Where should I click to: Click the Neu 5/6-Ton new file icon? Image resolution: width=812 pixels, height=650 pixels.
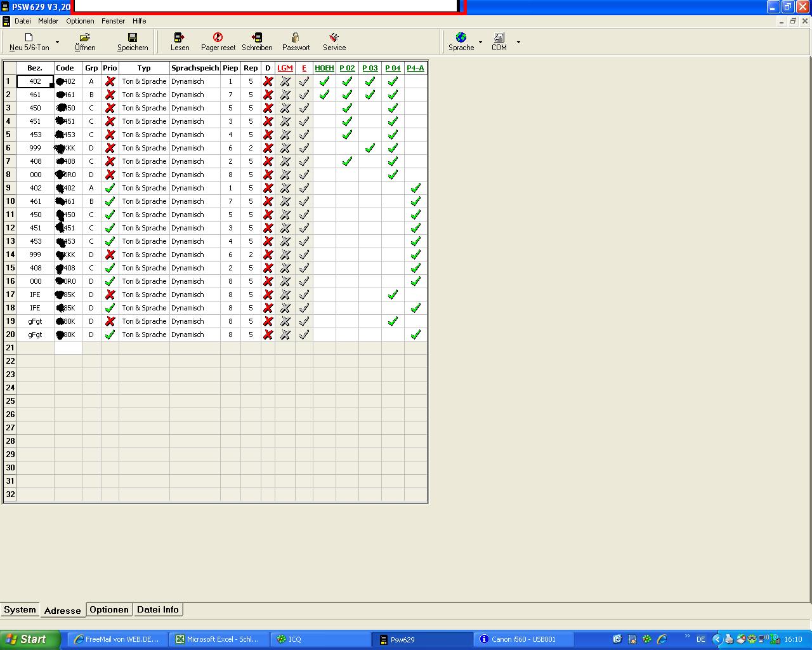click(x=29, y=38)
